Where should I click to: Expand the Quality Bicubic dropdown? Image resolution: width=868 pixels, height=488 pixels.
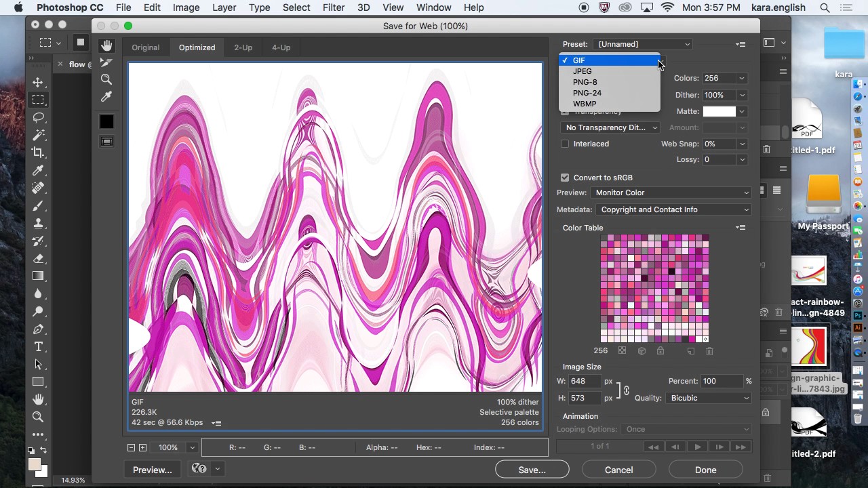[709, 398]
